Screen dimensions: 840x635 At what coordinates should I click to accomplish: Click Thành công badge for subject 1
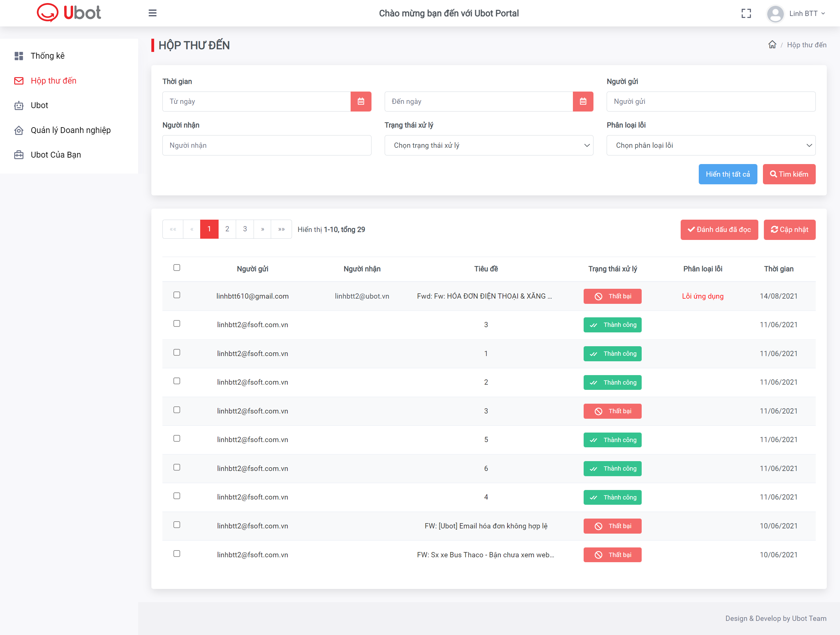(x=612, y=353)
